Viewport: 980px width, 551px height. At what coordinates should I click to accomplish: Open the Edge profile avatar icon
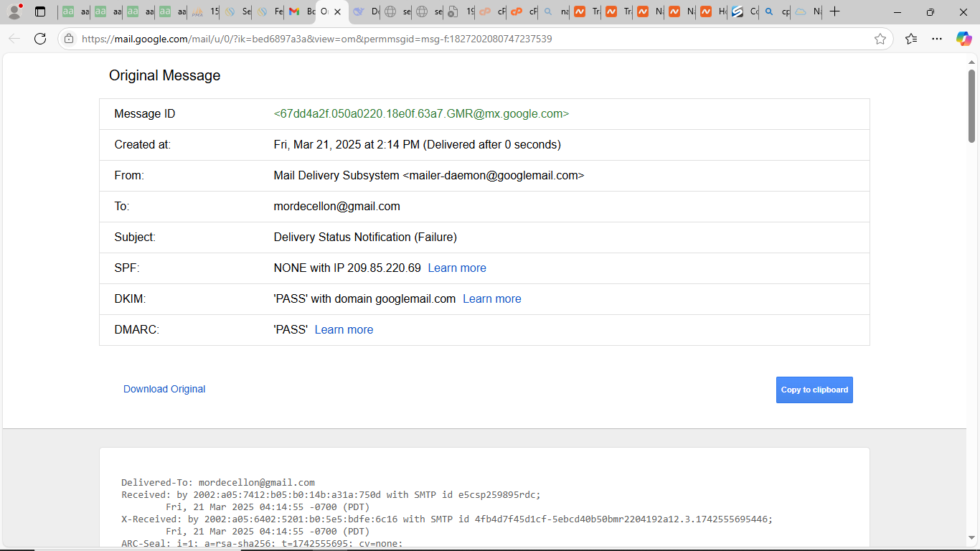pos(14,11)
